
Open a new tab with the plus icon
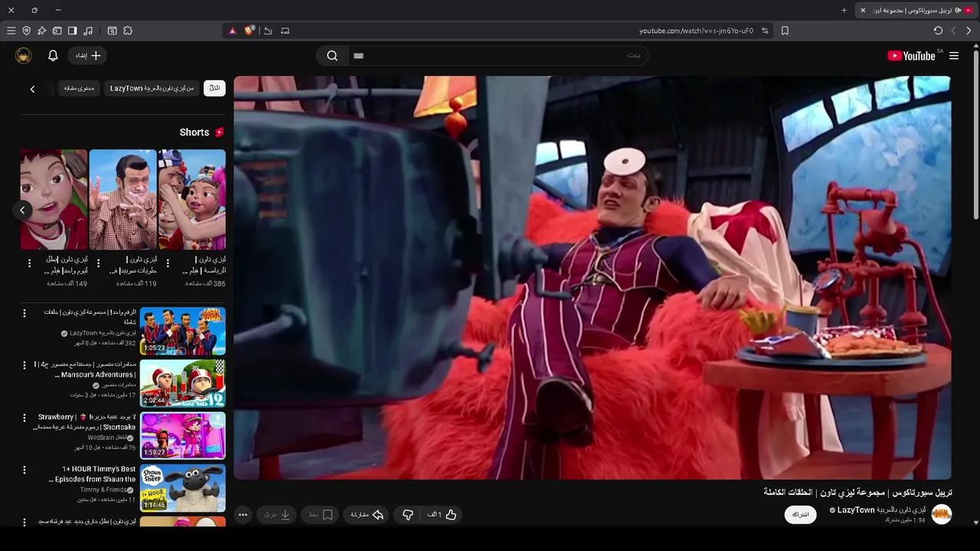[x=844, y=10]
